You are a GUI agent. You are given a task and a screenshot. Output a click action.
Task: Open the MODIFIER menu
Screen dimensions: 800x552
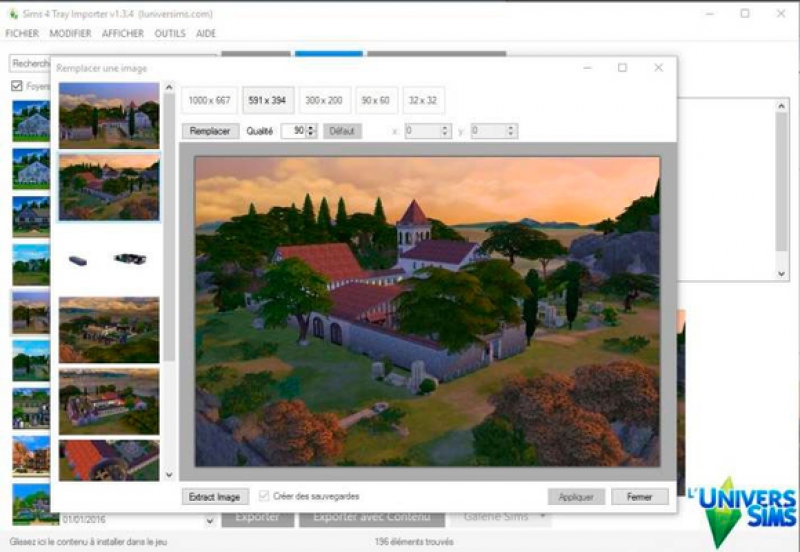pyautogui.click(x=70, y=33)
